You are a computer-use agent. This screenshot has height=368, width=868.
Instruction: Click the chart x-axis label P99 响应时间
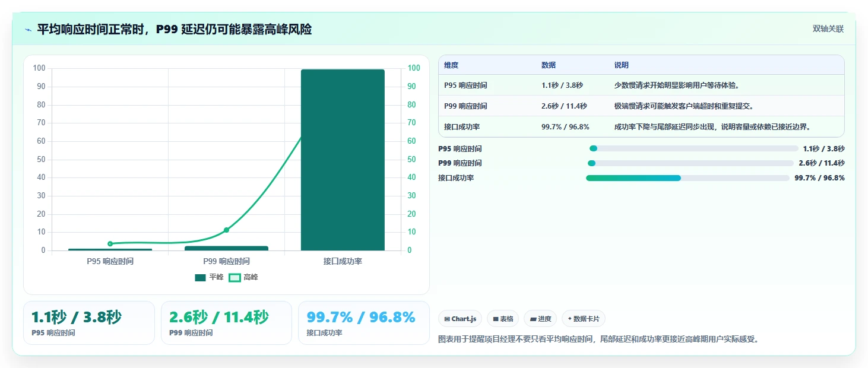(226, 261)
